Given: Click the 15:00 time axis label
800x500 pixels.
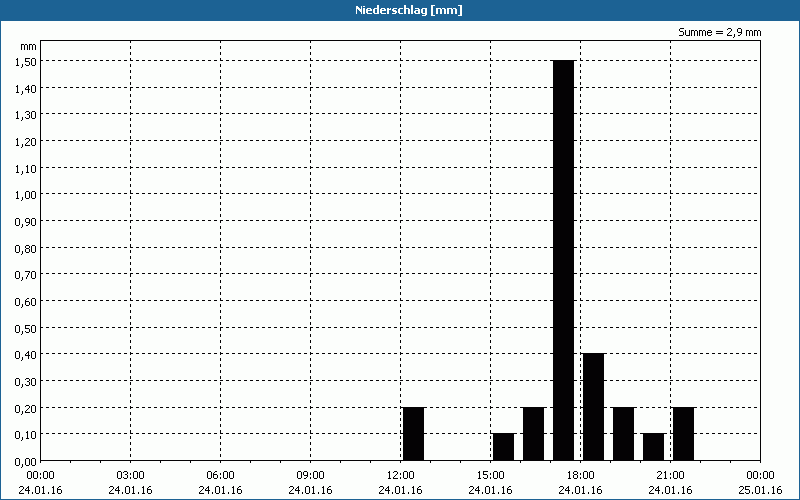Looking at the screenshot, I should [490, 476].
